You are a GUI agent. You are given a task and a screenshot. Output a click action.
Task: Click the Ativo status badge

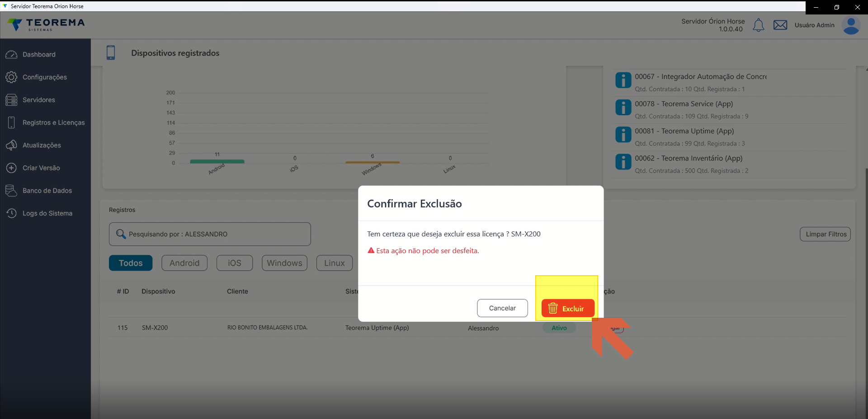[x=559, y=328]
